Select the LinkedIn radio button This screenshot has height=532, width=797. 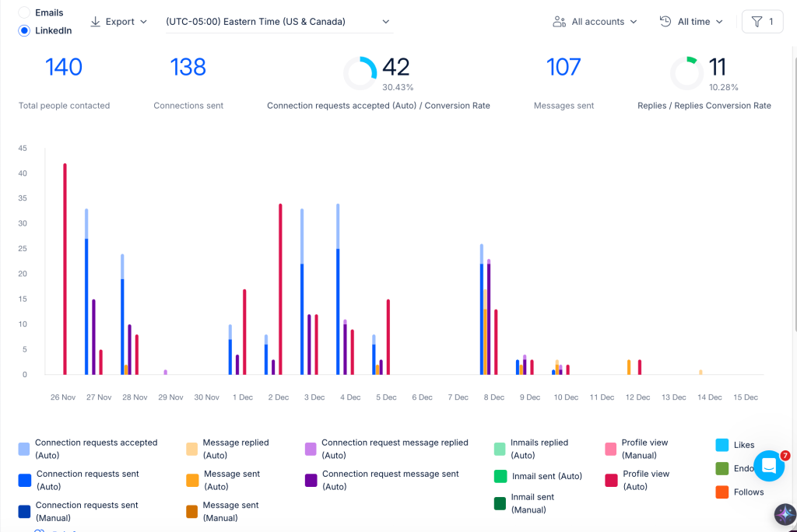pyautogui.click(x=24, y=30)
